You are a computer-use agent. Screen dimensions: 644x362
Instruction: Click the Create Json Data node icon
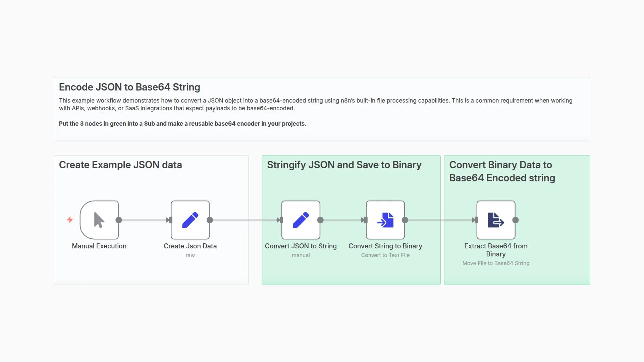point(190,220)
